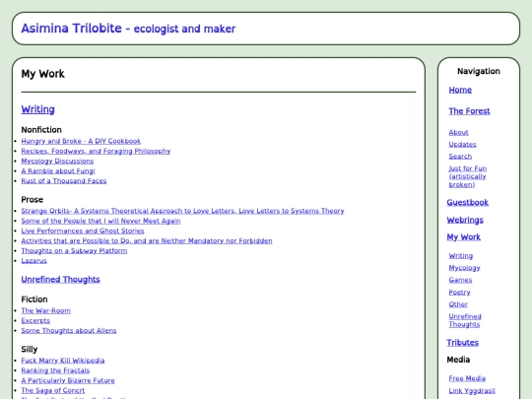Open Mycology in the navigation sidebar
532x399 pixels.
[x=464, y=268]
